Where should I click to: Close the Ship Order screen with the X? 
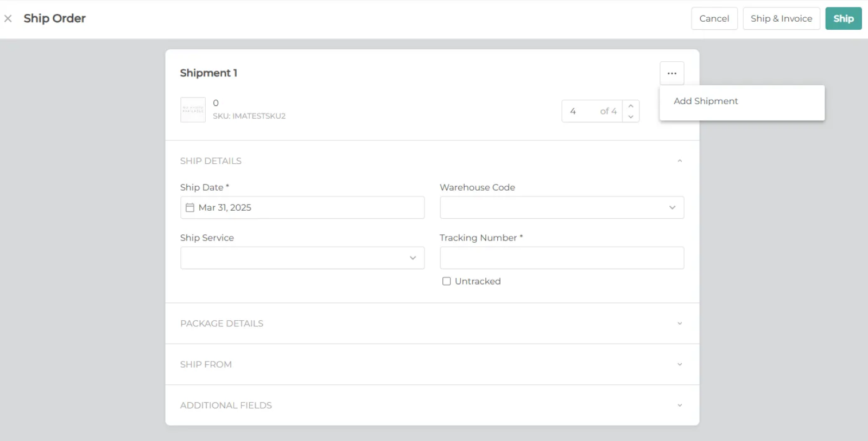[9, 18]
